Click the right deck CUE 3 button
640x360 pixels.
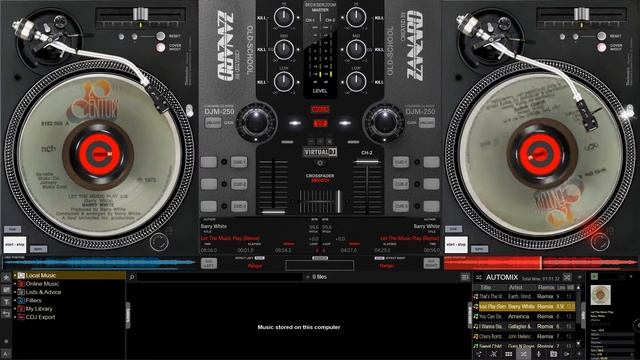point(400,206)
